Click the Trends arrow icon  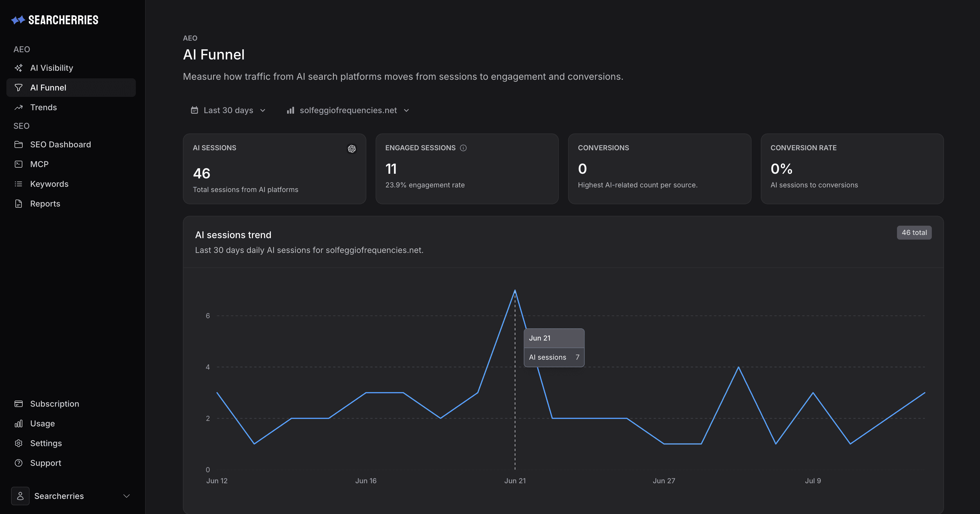[18, 108]
